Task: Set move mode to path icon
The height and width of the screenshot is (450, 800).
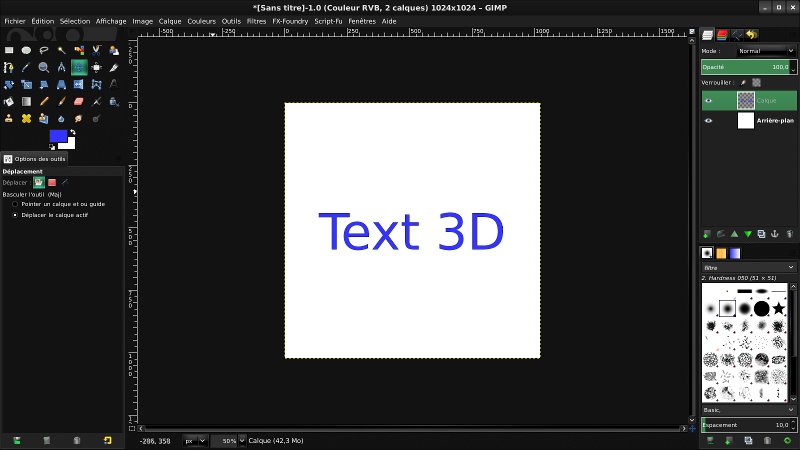Action: click(x=65, y=182)
